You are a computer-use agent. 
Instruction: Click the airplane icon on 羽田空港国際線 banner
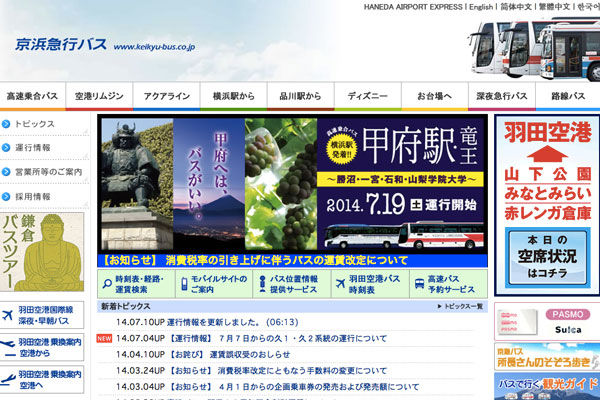click(8, 315)
